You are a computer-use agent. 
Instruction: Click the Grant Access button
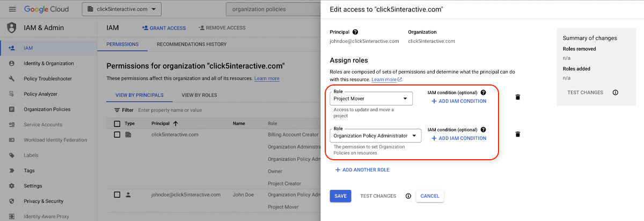point(163,28)
